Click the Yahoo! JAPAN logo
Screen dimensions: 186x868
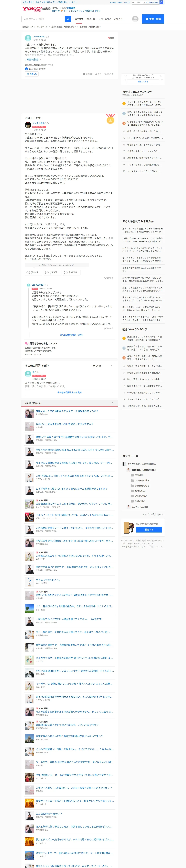tap(31, 9)
